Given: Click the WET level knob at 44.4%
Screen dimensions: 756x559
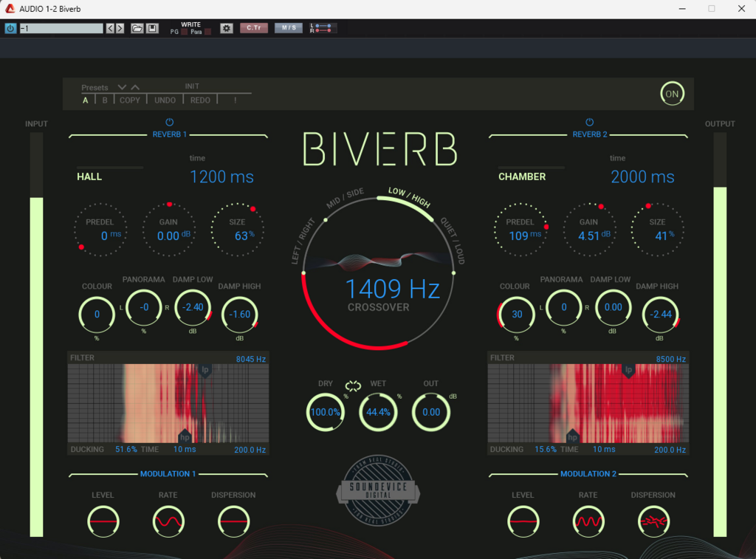Looking at the screenshot, I should pyautogui.click(x=378, y=412).
